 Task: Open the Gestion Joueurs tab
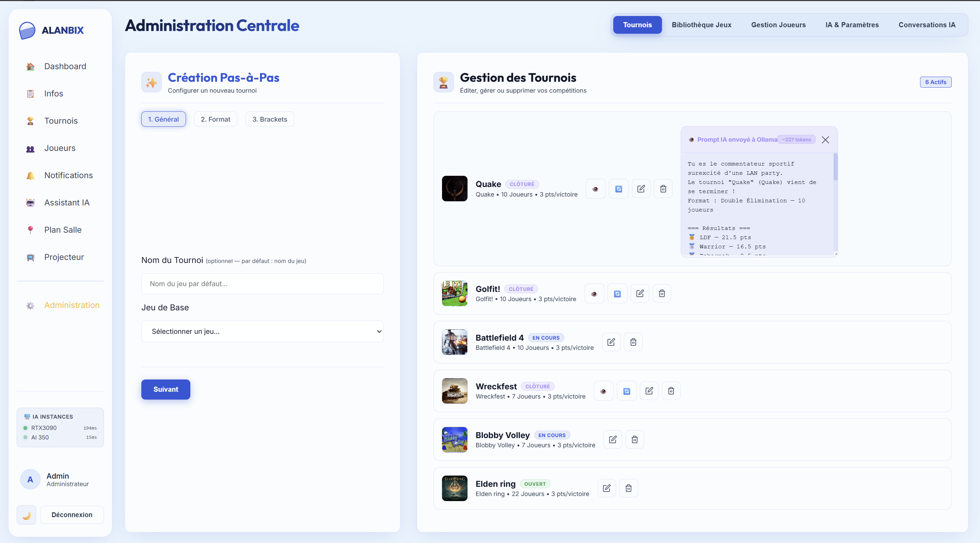click(x=778, y=25)
